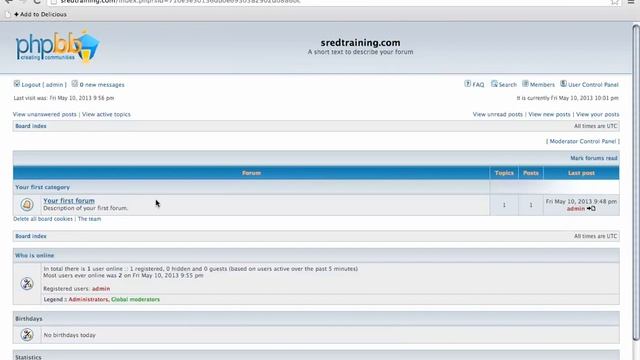
Task: Open Moderator Control Panel
Action: tap(582, 141)
